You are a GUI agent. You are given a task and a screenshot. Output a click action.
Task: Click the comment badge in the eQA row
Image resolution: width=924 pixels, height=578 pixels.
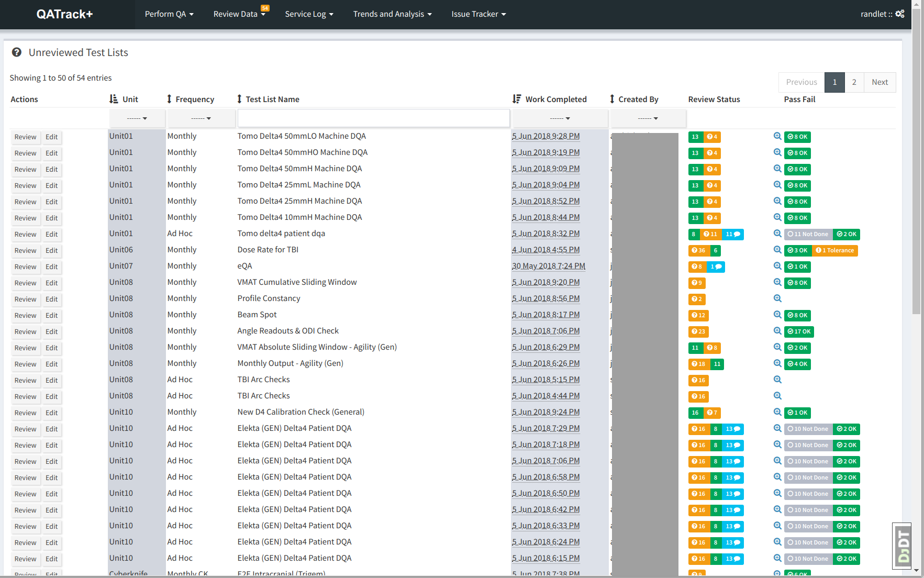tap(716, 266)
